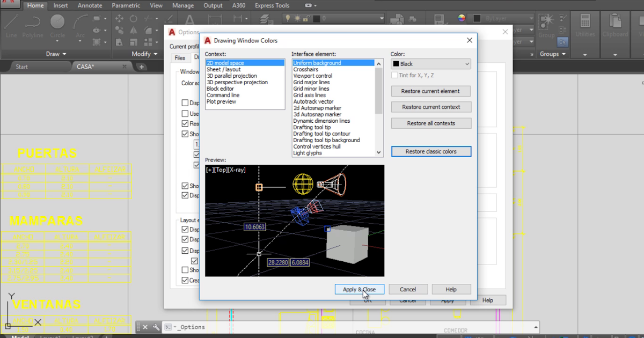Viewport: 644px width, 338px height.
Task: Click the Stretch tool in the Modify panel
Action: (x=119, y=42)
